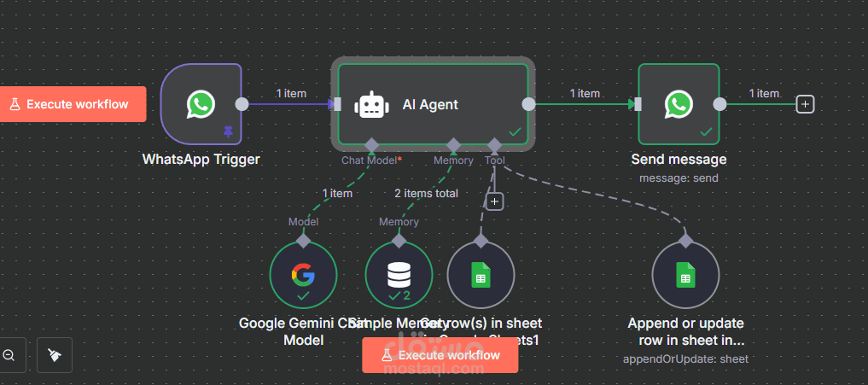Click the "appendOrUpdate: sheet" subtitle
This screenshot has width=868, height=385.
pyautogui.click(x=685, y=359)
